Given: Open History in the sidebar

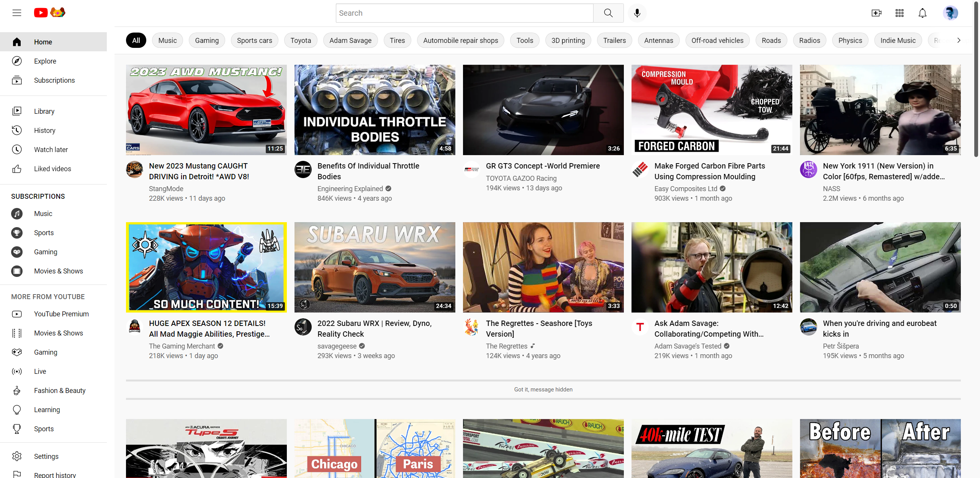Looking at the screenshot, I should [x=45, y=131].
